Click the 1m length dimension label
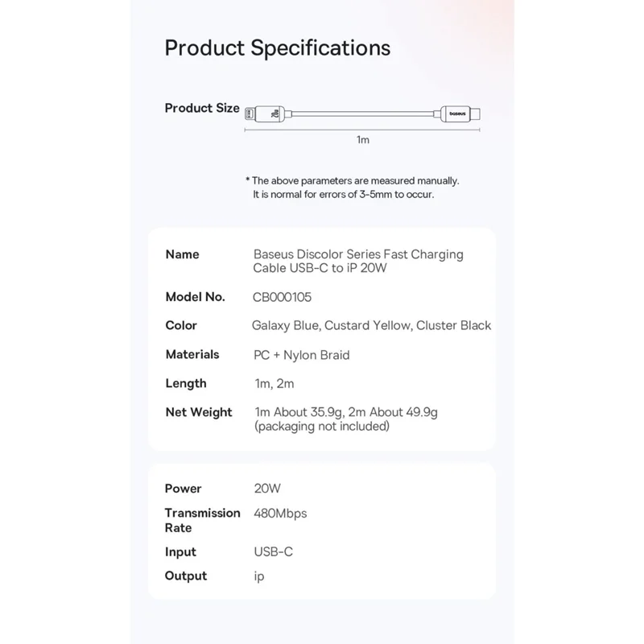644x644 pixels. coord(362,140)
